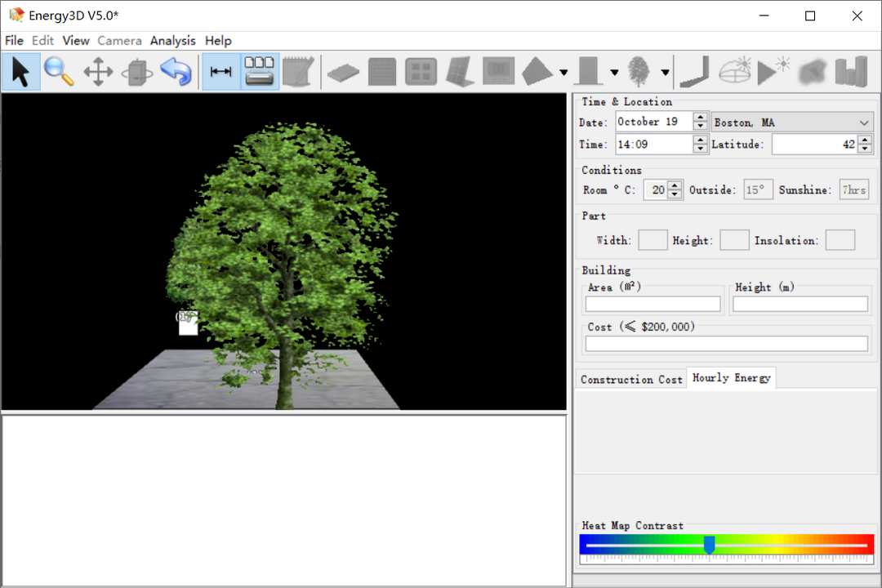Adjust the Heat Map Contrast slider handle
Screen dimensions: 882x588
coord(709,544)
